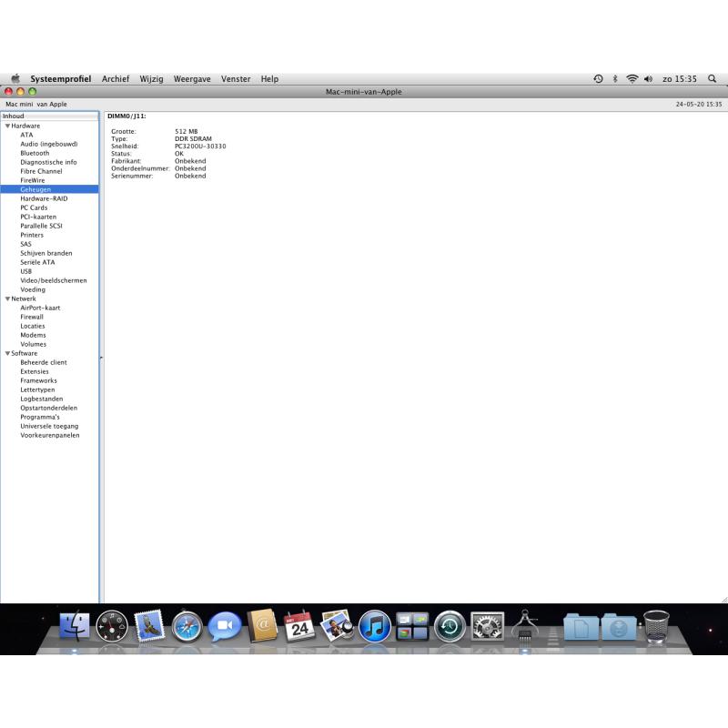Click the volume speaker icon
The height and width of the screenshot is (728, 728).
tap(648, 79)
